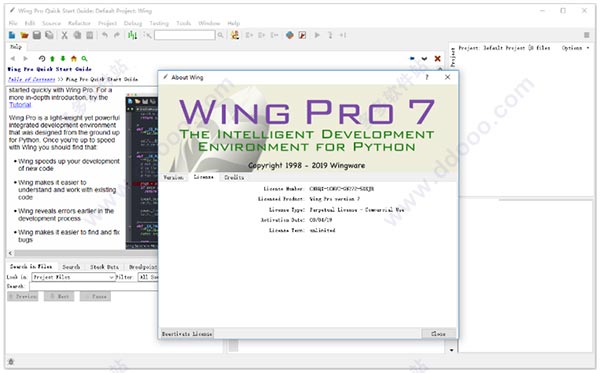The height and width of the screenshot is (373, 600).
Task: Click the Copy icon next to scissors
Action: 77,35
